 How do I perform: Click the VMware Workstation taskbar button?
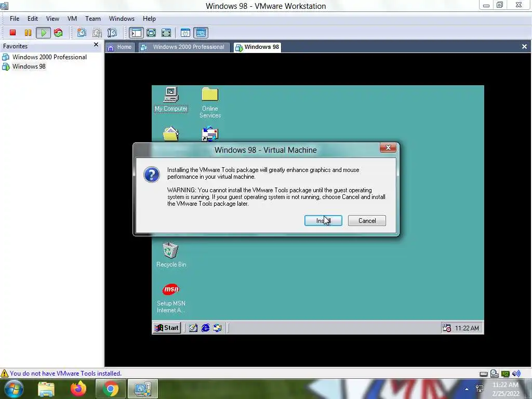(143, 389)
